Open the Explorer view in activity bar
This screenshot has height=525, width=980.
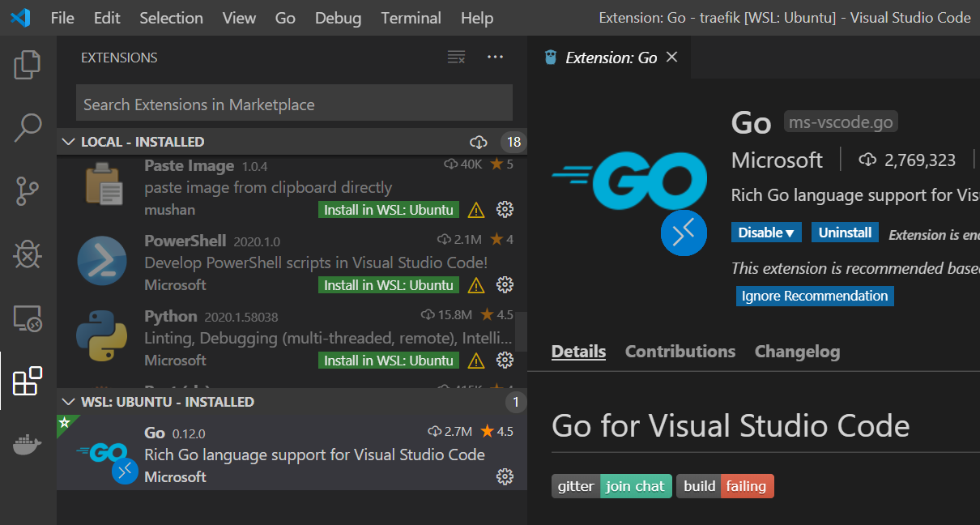click(x=28, y=65)
